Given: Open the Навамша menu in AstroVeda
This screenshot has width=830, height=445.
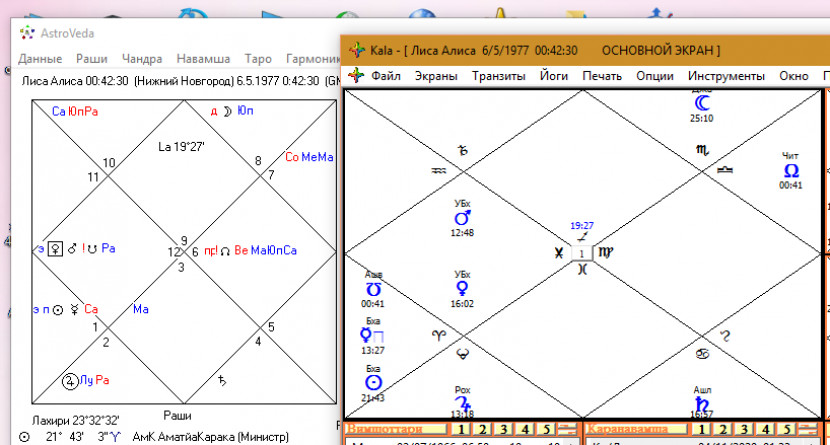Looking at the screenshot, I should pos(203,59).
